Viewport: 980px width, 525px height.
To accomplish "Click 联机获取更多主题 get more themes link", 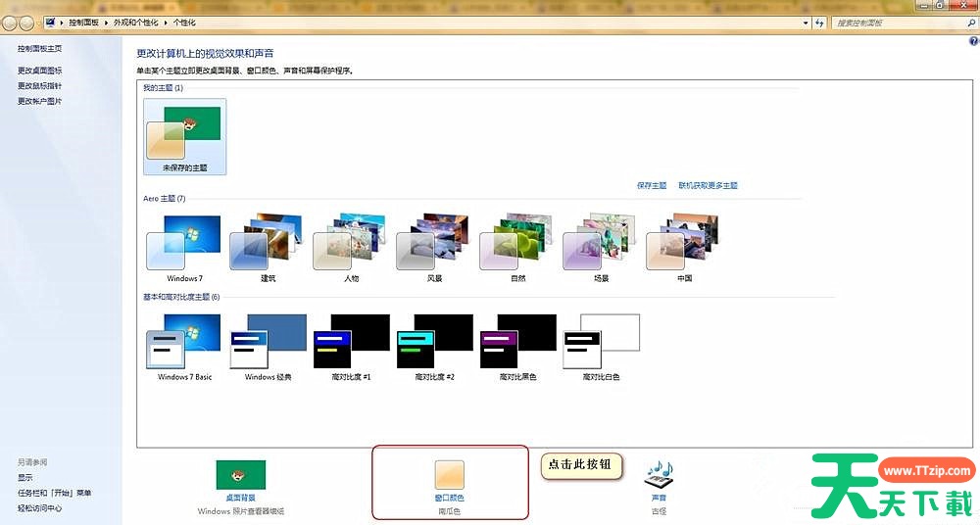I will [708, 186].
